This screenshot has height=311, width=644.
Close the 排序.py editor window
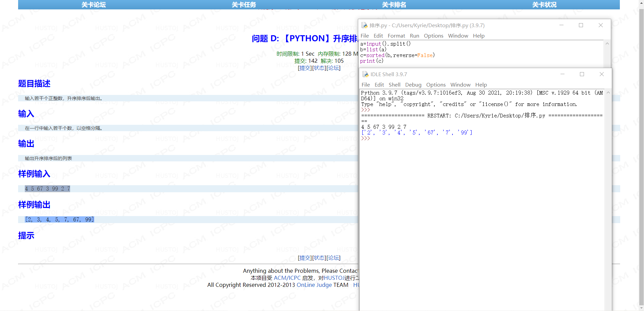click(601, 25)
